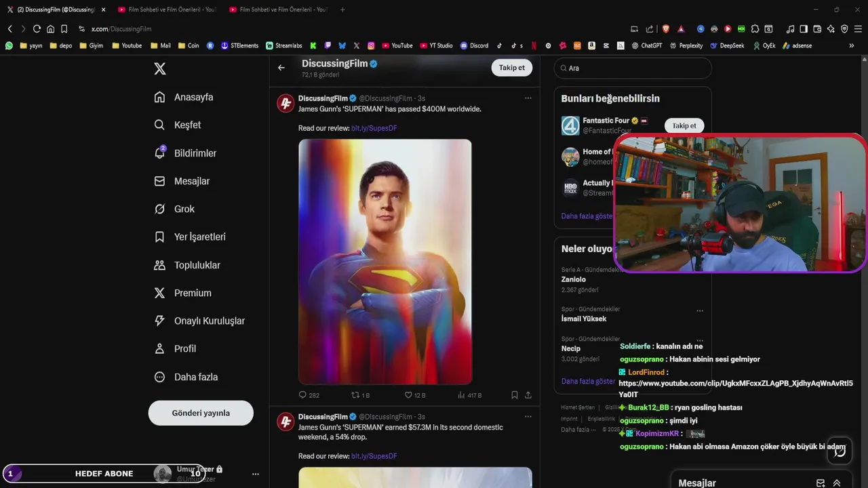Open Premium from the sidebar
Viewport: 868px width, 488px height.
(x=183, y=293)
